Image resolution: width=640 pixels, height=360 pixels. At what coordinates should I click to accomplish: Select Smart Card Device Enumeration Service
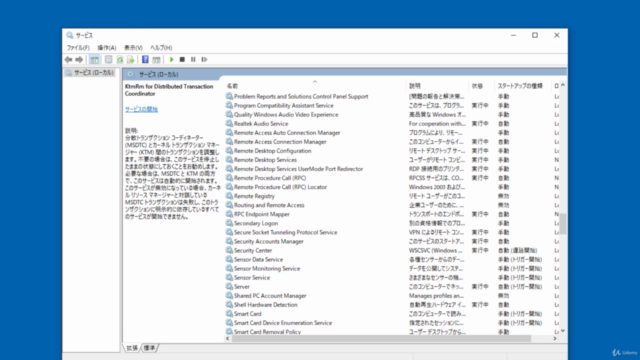282,322
